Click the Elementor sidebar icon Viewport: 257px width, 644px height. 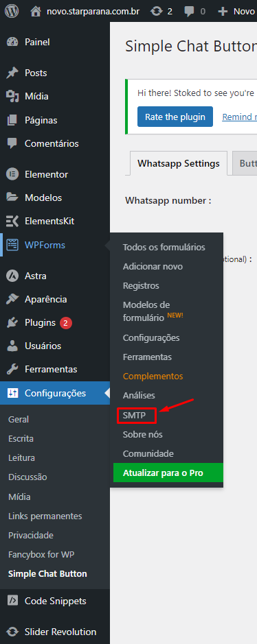[13, 175]
